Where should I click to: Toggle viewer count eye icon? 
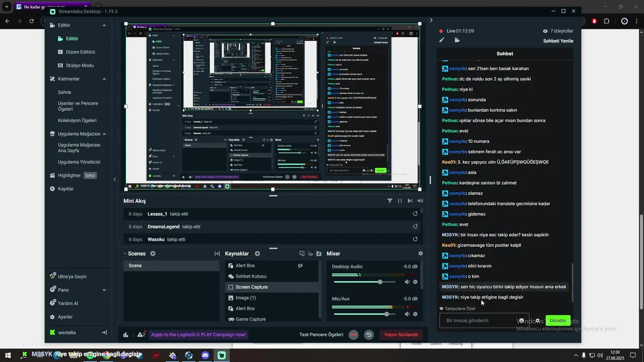pos(545,31)
